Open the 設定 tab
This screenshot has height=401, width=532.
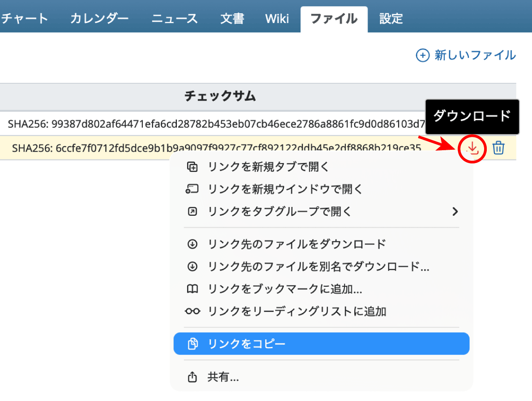[x=391, y=19]
